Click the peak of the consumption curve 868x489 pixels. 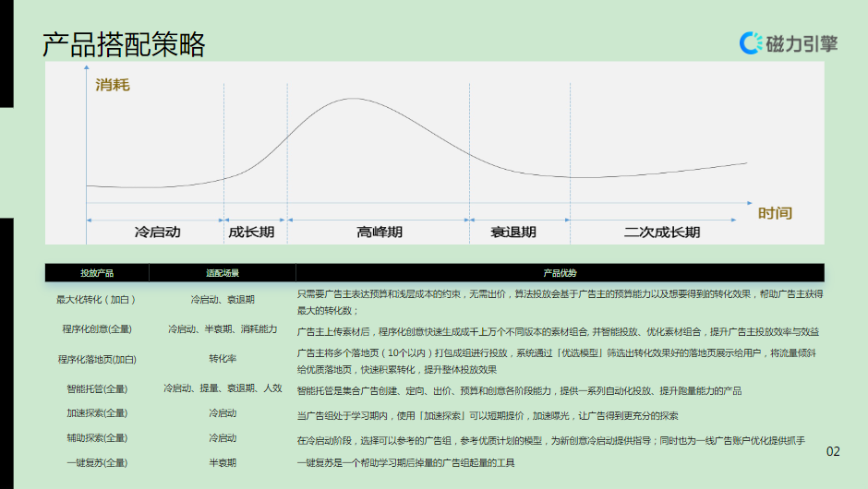tap(356, 99)
